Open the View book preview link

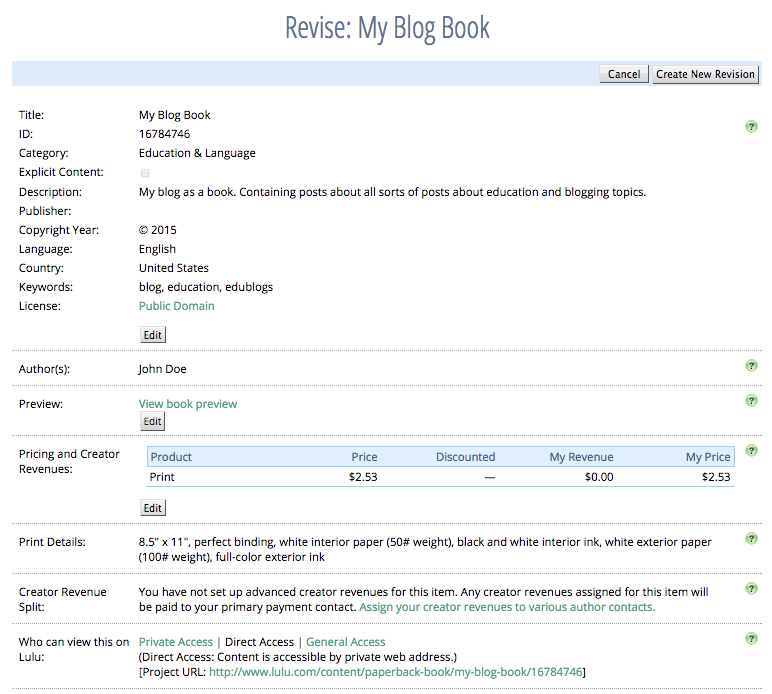click(188, 404)
